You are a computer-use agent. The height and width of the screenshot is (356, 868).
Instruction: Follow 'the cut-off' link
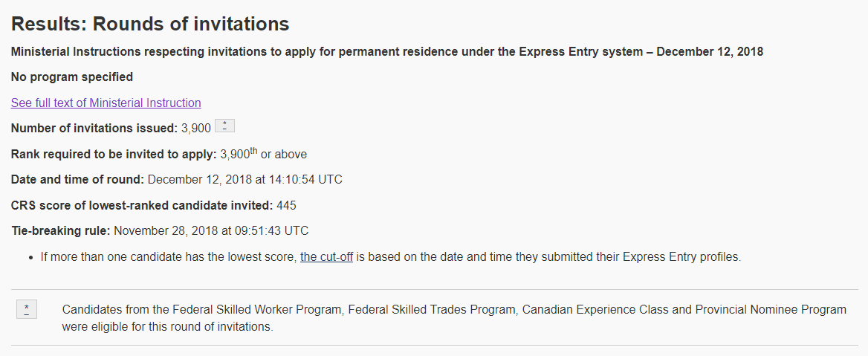click(326, 257)
